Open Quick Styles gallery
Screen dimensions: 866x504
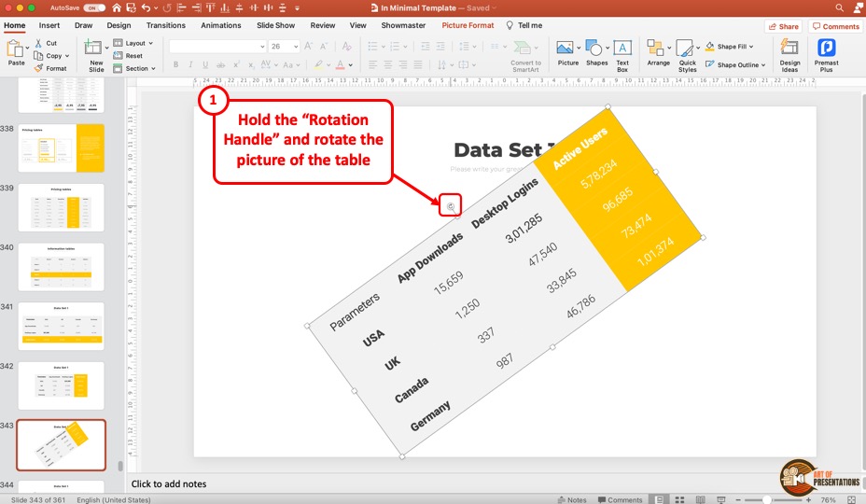coord(687,55)
